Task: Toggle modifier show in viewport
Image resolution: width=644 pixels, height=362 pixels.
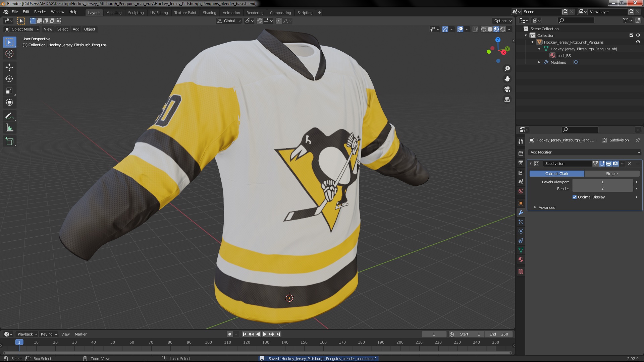Action: tap(609, 164)
